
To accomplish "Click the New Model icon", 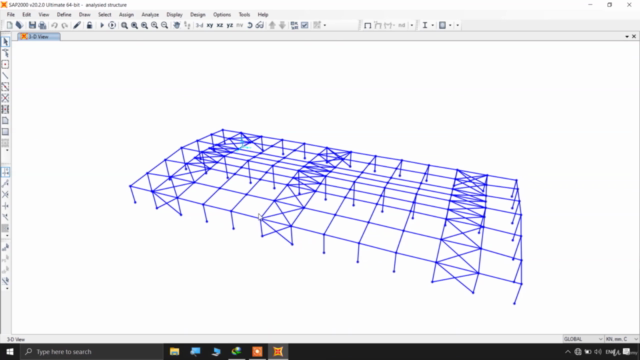I will click(9, 25).
